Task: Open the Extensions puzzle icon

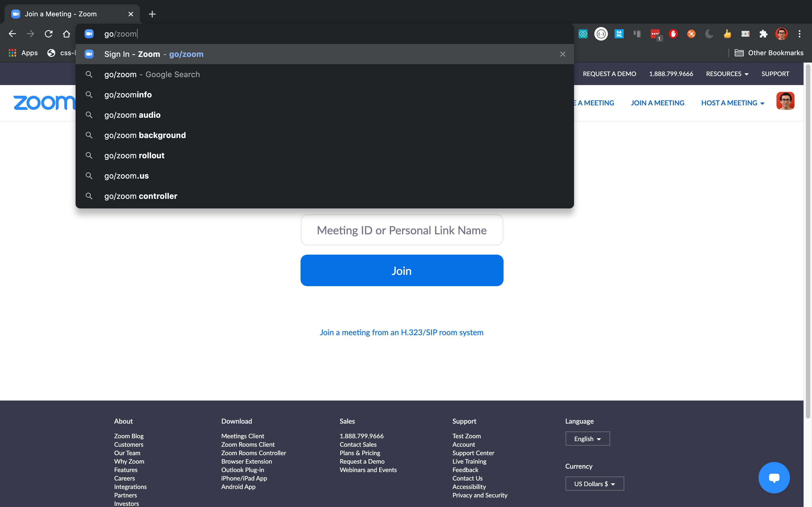Action: [763, 34]
